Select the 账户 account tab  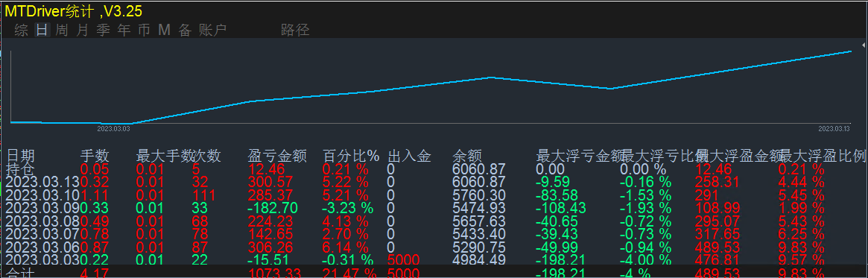coord(212,31)
